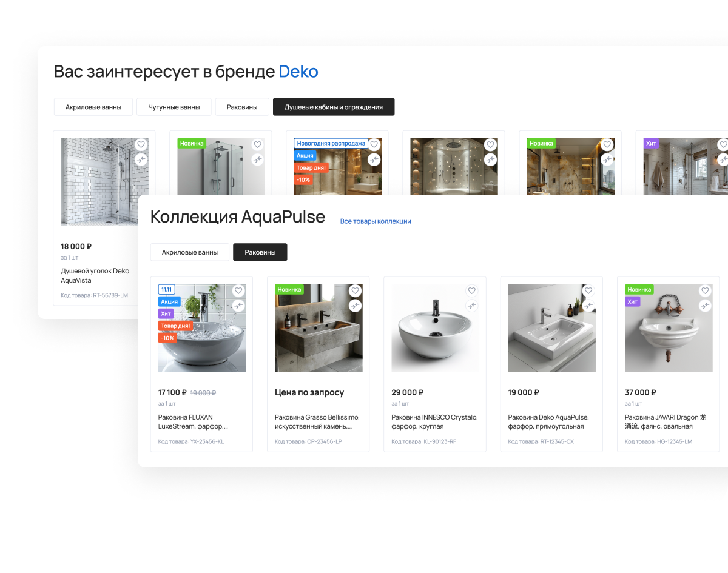This screenshot has width=728, height=573.
Task: Select Душевые кабины и ограждения tab
Action: click(334, 107)
